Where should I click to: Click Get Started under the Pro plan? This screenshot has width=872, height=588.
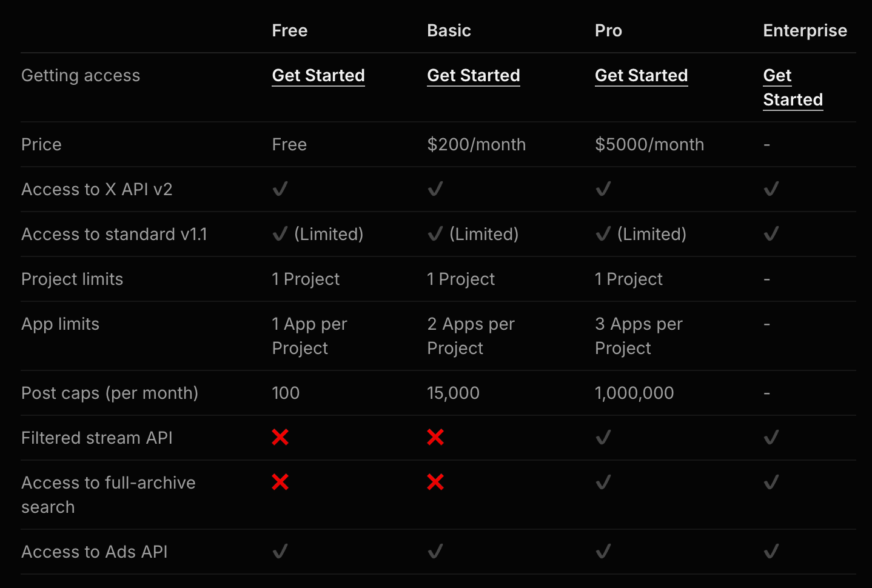pyautogui.click(x=641, y=75)
